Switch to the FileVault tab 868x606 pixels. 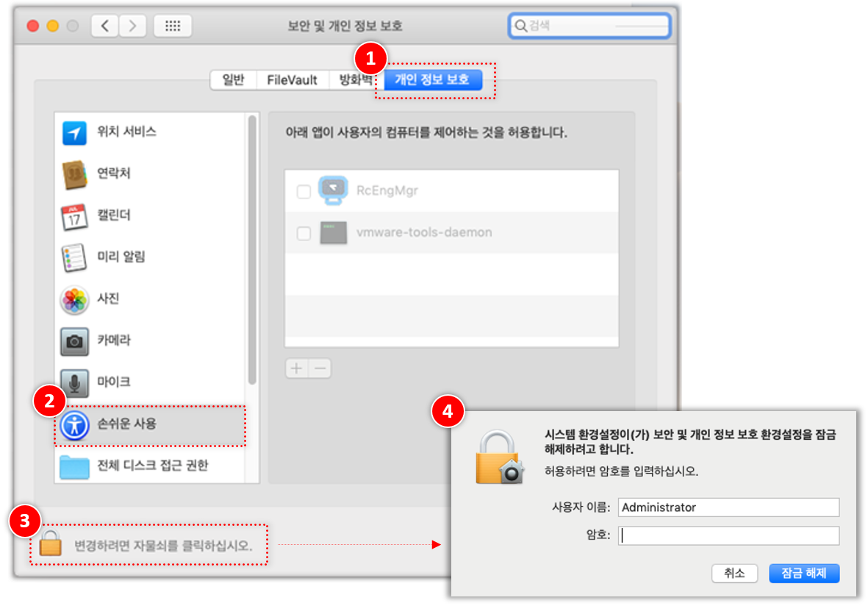tap(292, 80)
